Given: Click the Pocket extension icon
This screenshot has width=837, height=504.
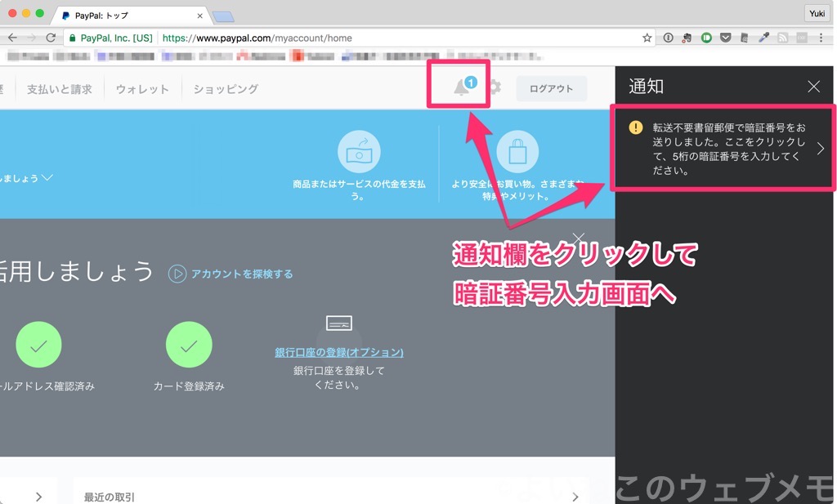Looking at the screenshot, I should click(x=725, y=38).
